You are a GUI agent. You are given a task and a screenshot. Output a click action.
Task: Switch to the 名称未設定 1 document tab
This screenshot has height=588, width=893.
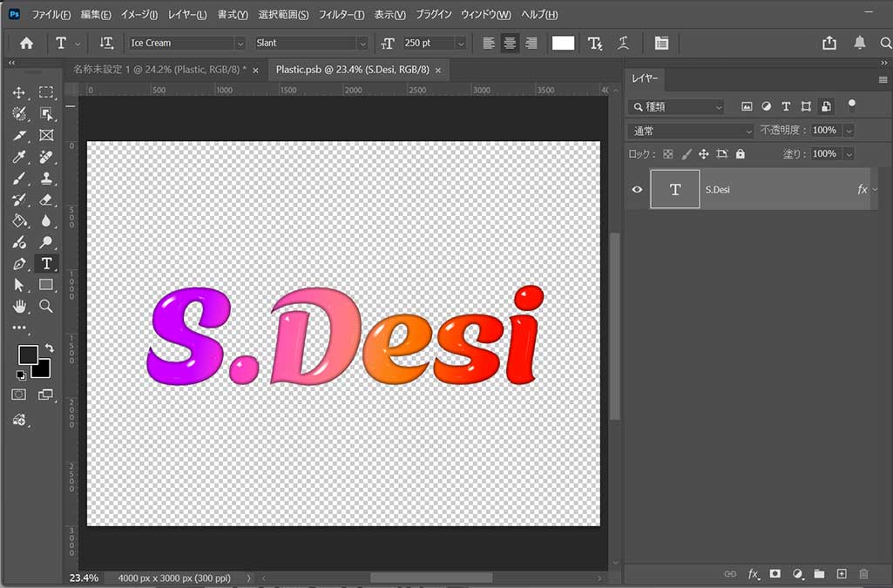(x=158, y=69)
